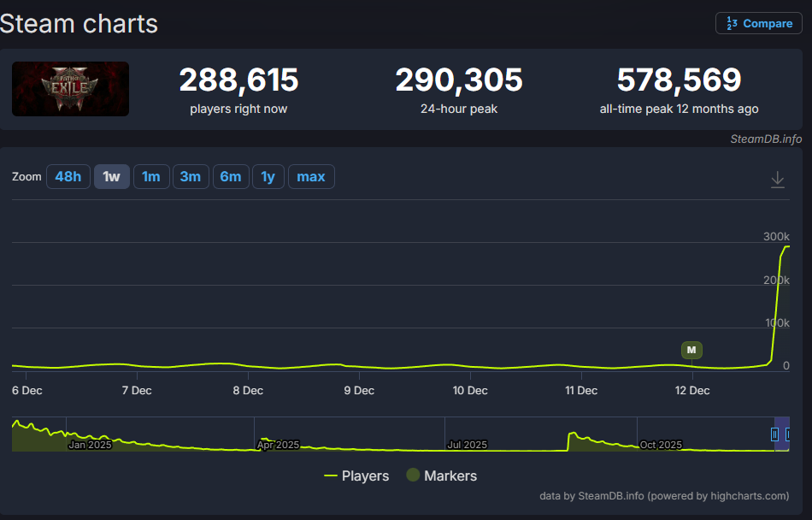Click the 300k y-axis label
The height and width of the screenshot is (520, 812).
776,236
